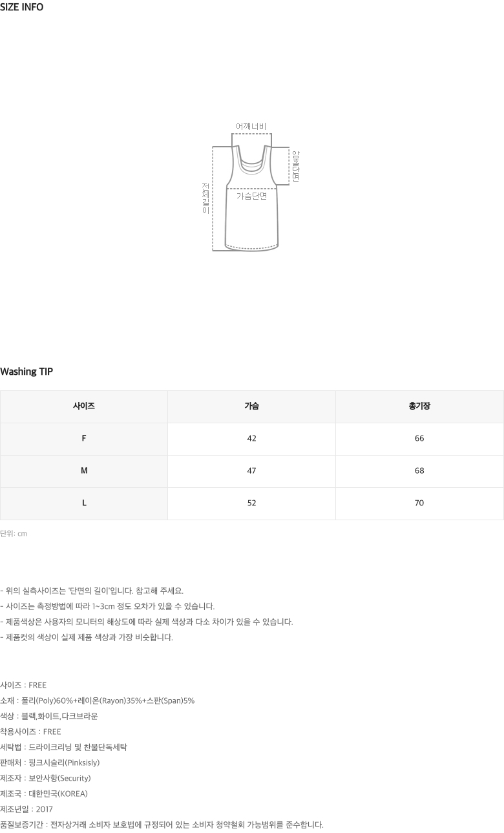Click the 암홀단면 vertical label
The width and height of the screenshot is (504, 833).
pos(296,166)
